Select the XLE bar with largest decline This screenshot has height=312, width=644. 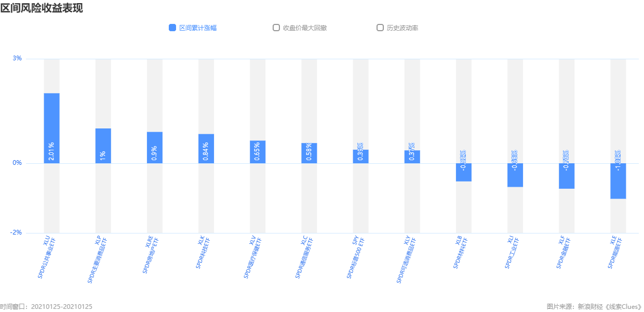click(618, 181)
